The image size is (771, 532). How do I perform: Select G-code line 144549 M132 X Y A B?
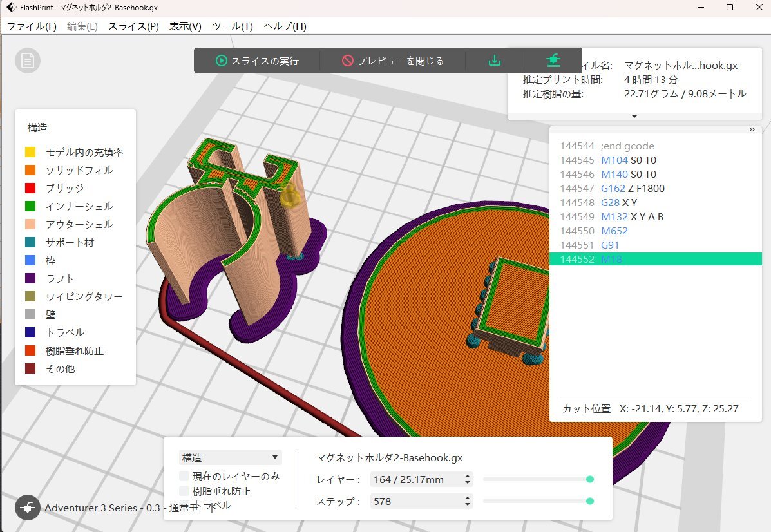click(x=656, y=217)
